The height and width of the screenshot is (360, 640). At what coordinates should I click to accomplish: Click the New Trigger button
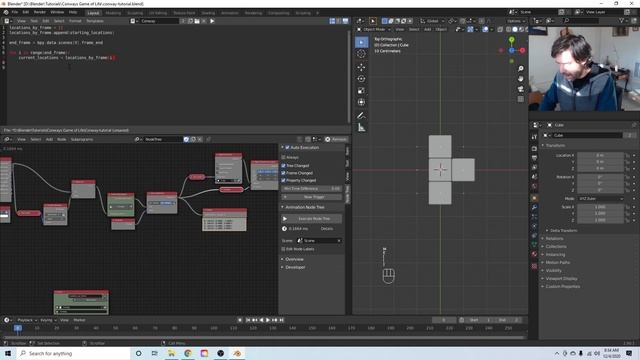pyautogui.click(x=311, y=197)
